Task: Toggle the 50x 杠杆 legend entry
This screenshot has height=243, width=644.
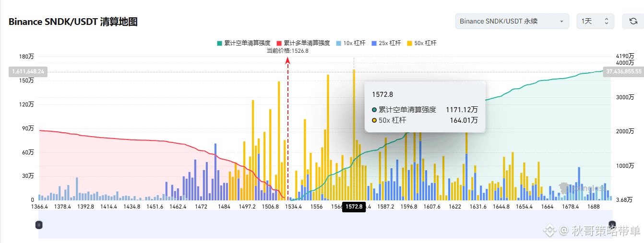Action: [421, 43]
